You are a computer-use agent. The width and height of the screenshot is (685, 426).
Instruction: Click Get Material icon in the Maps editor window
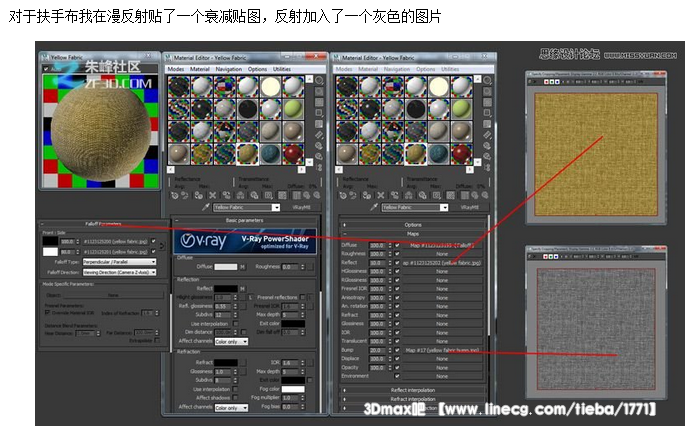(343, 195)
